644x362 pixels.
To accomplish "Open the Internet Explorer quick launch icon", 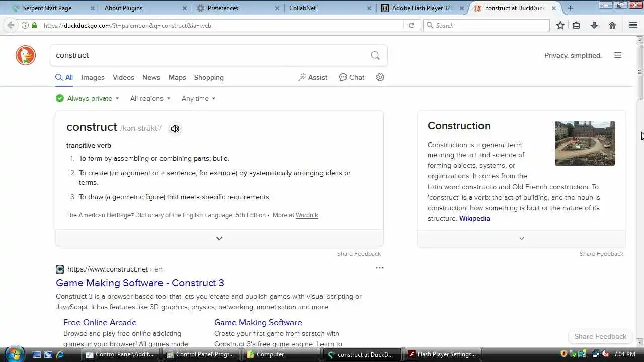I will [60, 354].
